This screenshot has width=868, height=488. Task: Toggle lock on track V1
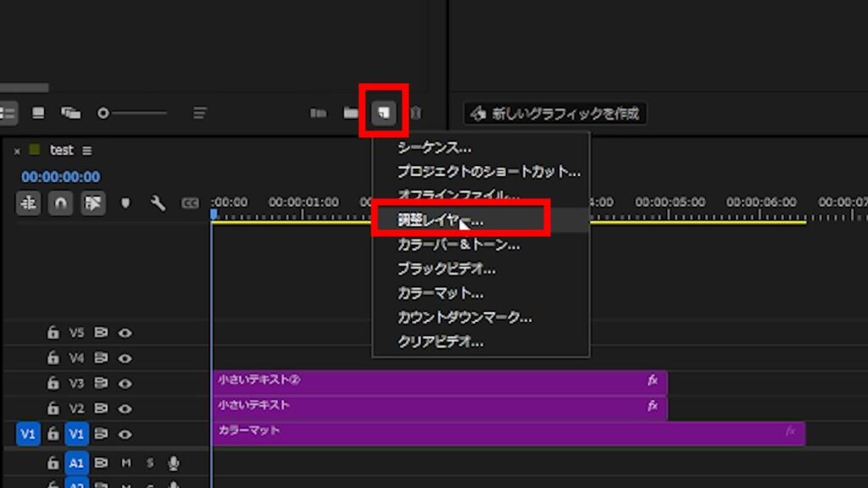[53, 434]
